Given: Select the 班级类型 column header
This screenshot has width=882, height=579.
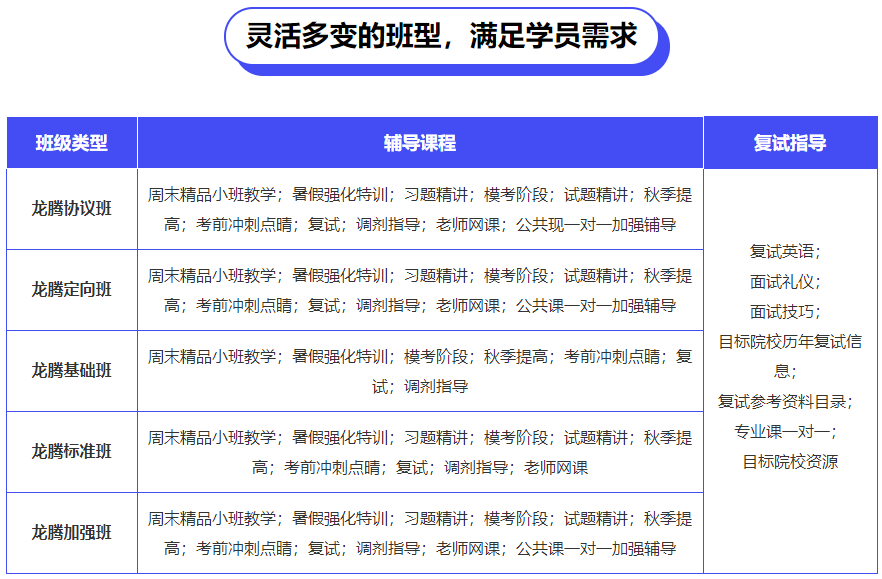Looking at the screenshot, I should click(x=71, y=143).
